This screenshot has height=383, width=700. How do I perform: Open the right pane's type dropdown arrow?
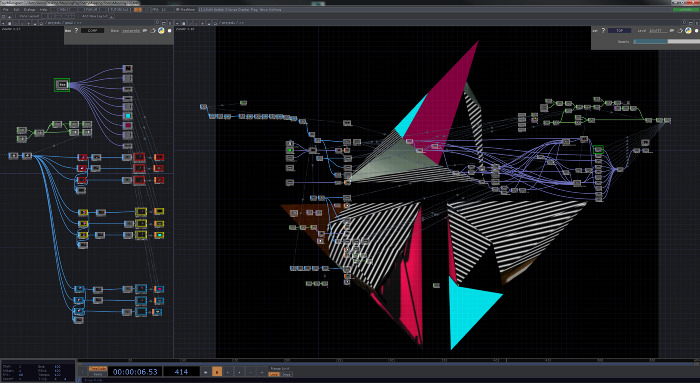[178, 23]
